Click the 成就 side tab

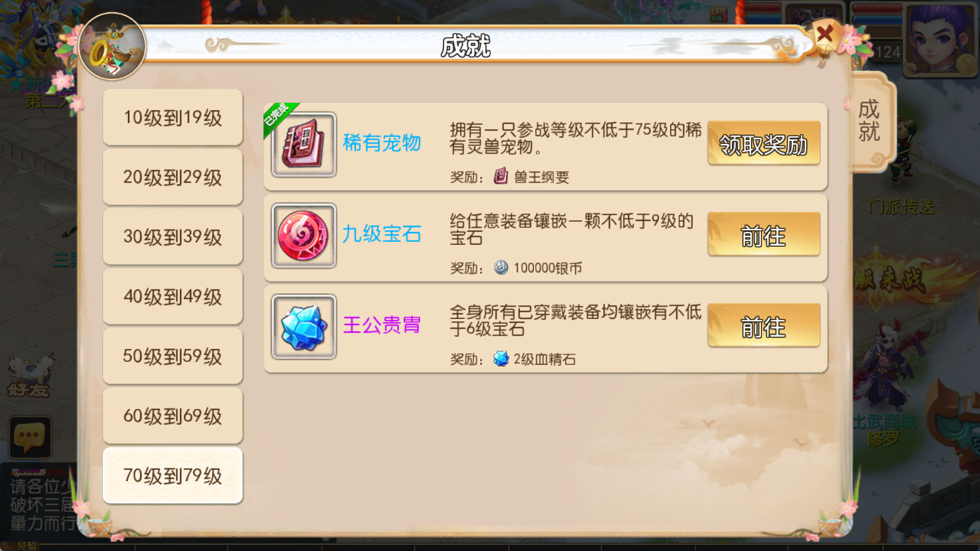[x=870, y=121]
